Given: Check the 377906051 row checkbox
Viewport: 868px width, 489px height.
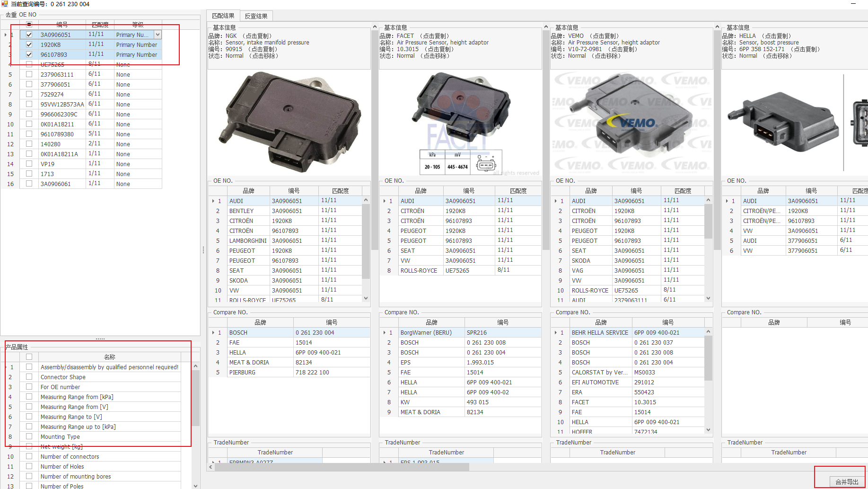Looking at the screenshot, I should [29, 84].
